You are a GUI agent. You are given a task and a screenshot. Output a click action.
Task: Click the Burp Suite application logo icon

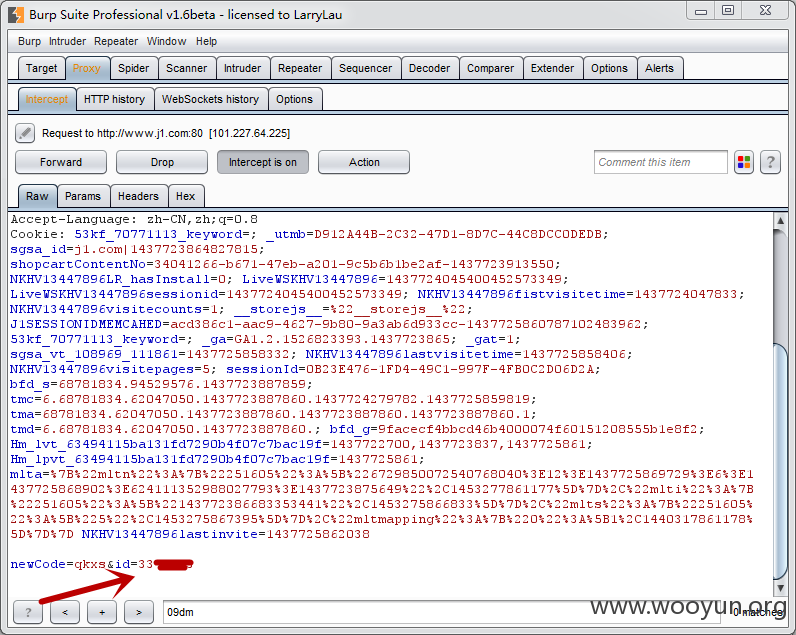coord(16,15)
